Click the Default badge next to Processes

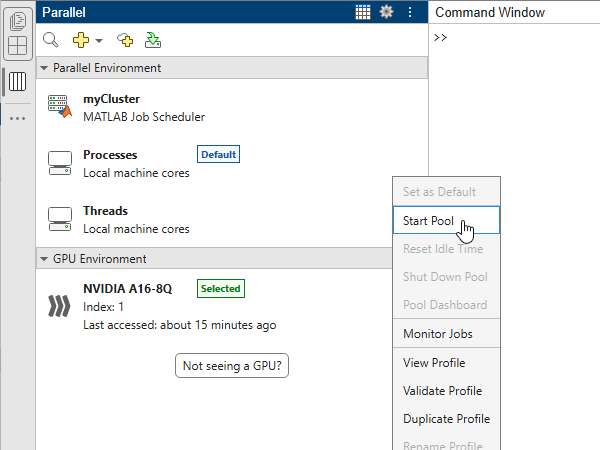pyautogui.click(x=218, y=154)
